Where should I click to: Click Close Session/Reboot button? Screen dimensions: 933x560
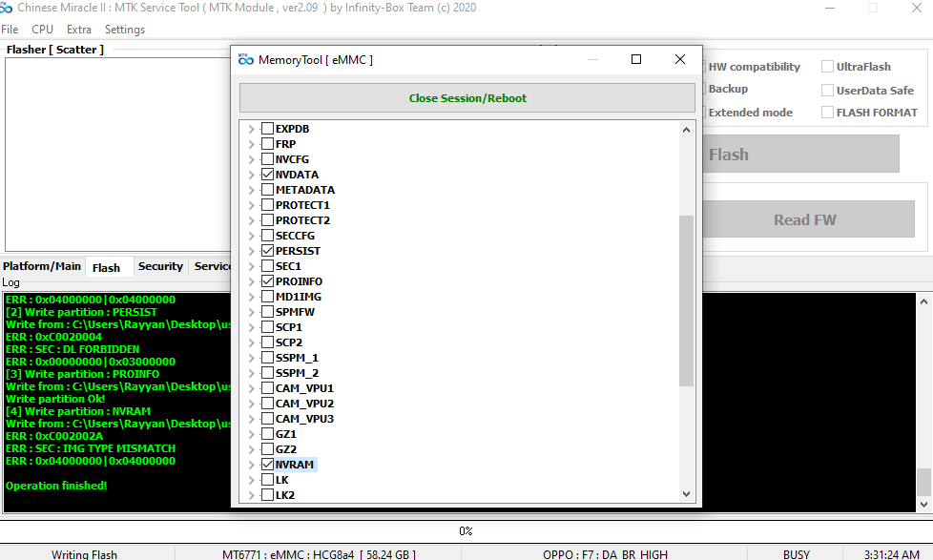pos(467,98)
